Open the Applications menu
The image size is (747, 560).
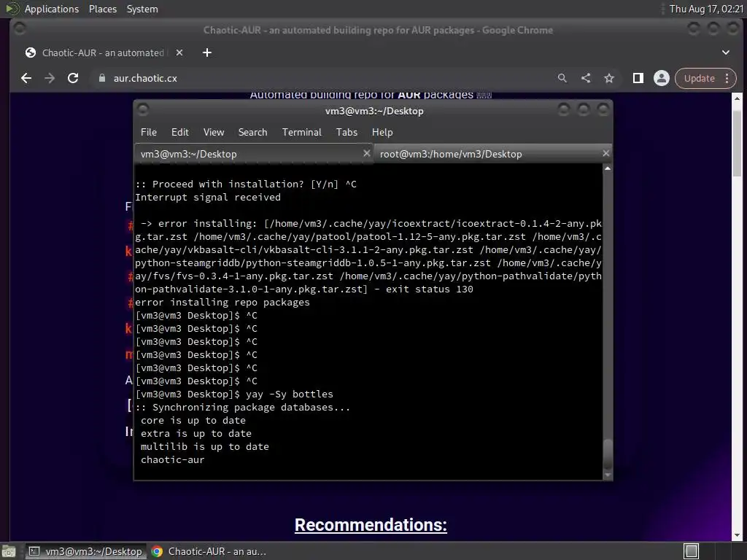pos(52,9)
